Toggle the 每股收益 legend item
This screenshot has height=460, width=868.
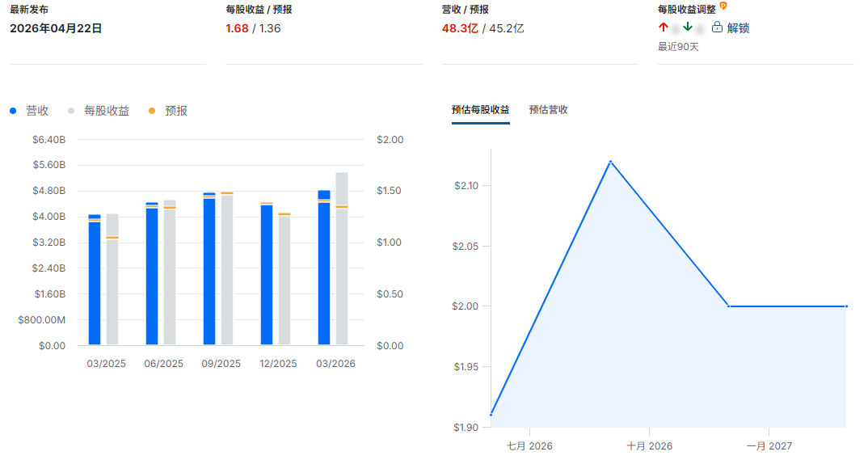tap(99, 111)
